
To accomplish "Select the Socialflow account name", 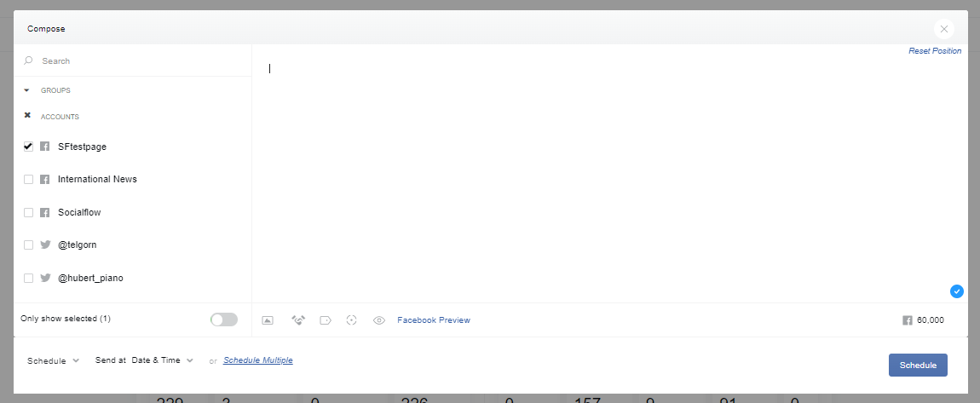I will click(x=79, y=212).
